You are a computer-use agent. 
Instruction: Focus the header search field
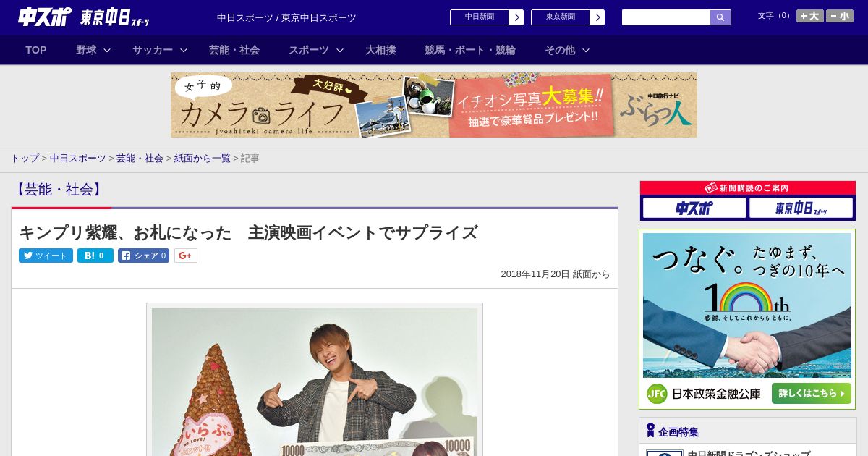click(x=666, y=17)
